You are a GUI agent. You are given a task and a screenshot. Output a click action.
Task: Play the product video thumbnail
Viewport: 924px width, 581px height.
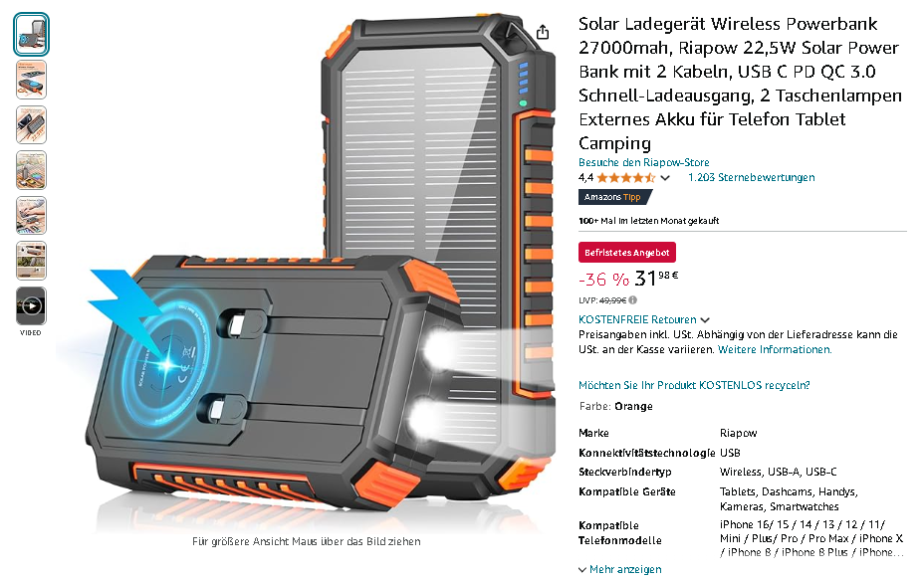pos(31,306)
